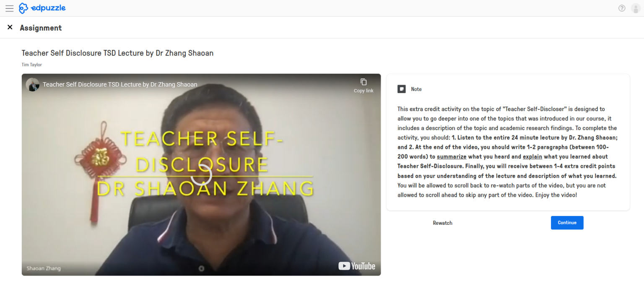The height and width of the screenshot is (289, 644).
Task: Click the Rewatch button
Action: pos(442,223)
